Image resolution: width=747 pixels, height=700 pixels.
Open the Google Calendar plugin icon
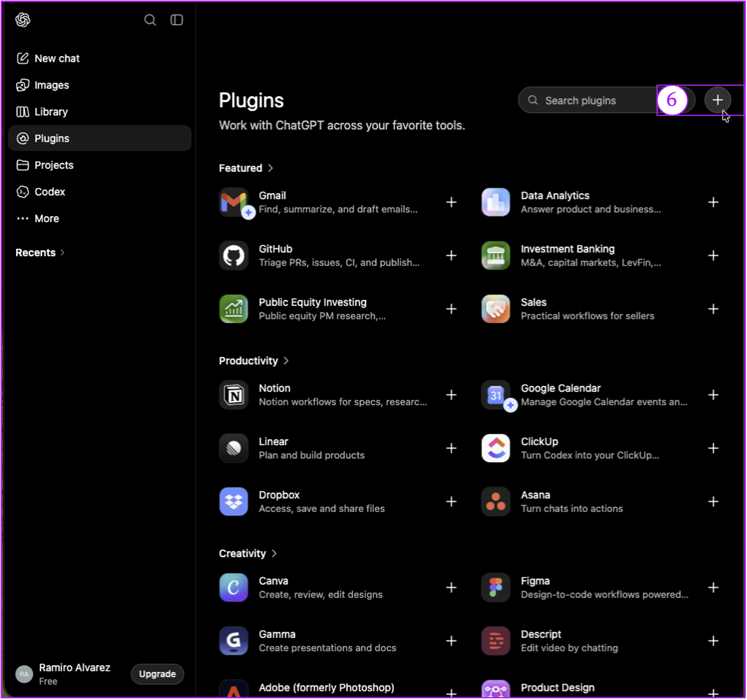pos(496,395)
